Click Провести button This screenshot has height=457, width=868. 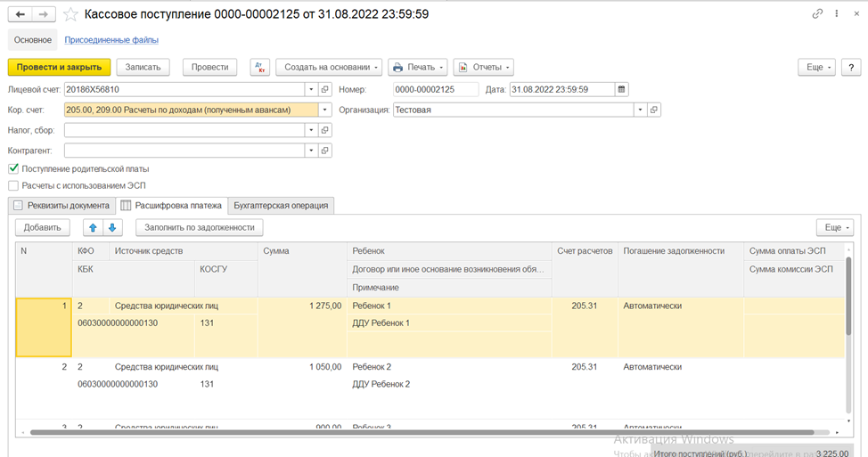pos(209,67)
